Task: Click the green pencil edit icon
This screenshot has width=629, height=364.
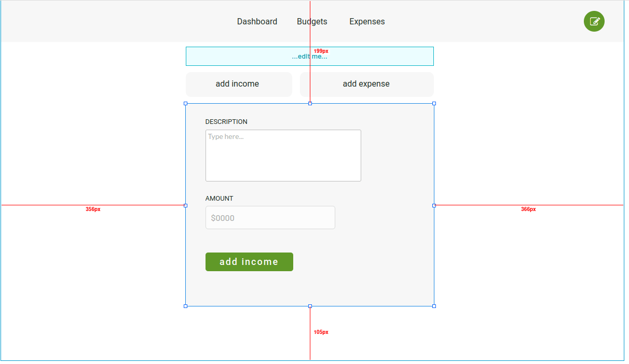Action: [594, 21]
